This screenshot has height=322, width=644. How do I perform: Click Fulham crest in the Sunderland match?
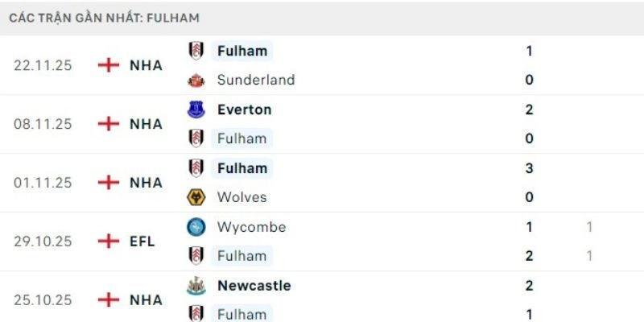coord(195,51)
